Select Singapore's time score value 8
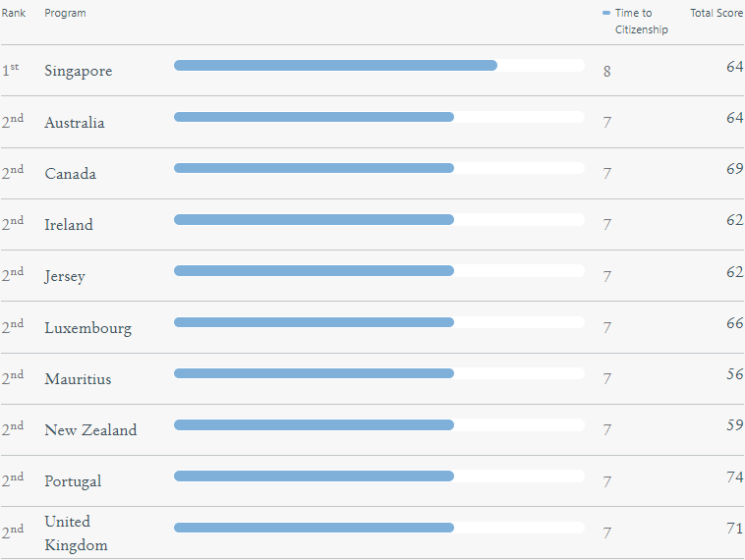The image size is (745, 560). pyautogui.click(x=607, y=72)
